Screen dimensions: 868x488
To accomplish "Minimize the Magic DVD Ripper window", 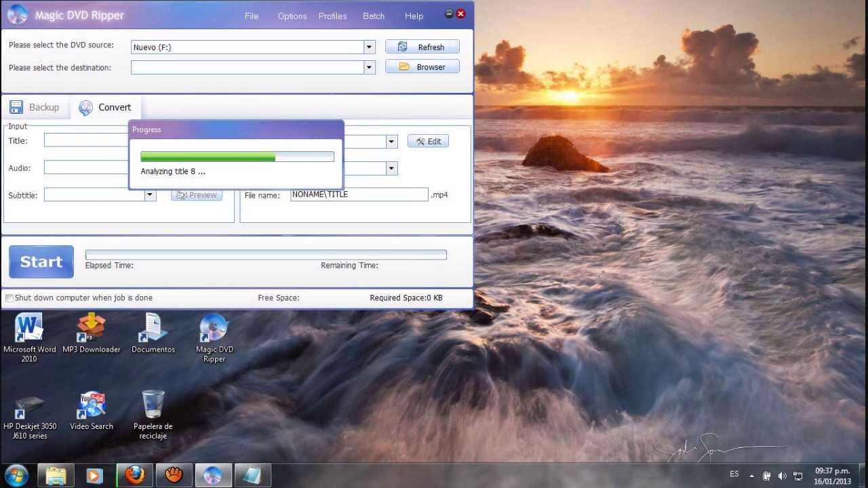I will tap(448, 14).
